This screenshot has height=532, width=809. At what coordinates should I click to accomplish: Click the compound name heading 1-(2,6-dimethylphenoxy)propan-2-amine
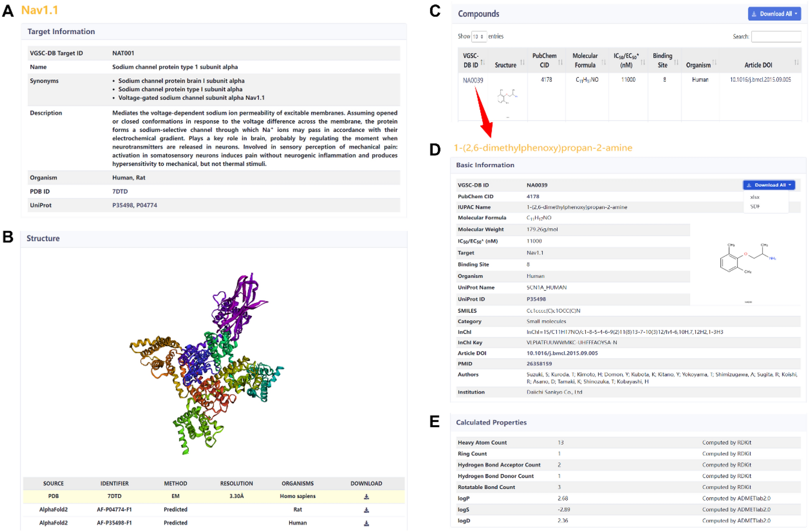click(x=543, y=148)
